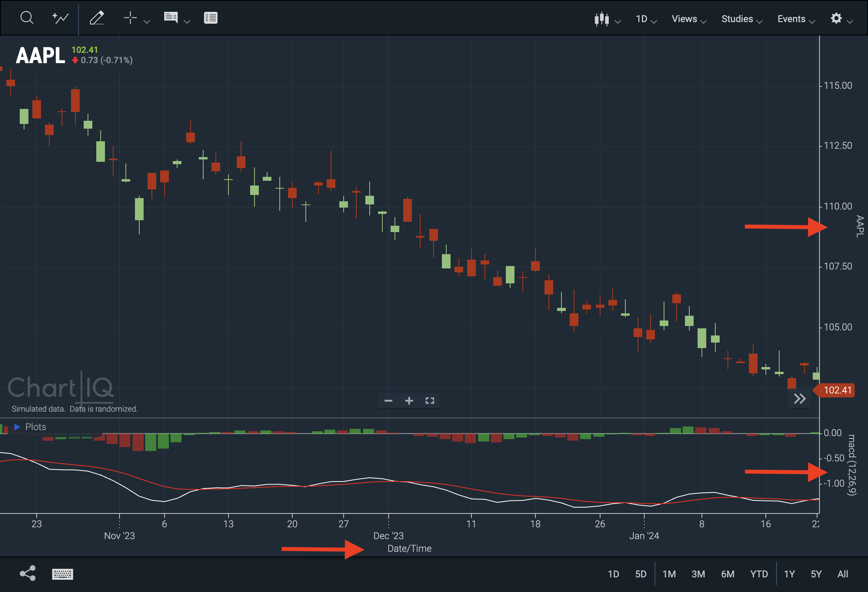The width and height of the screenshot is (868, 592).
Task: Click the candlestick chart type icon
Action: point(602,19)
